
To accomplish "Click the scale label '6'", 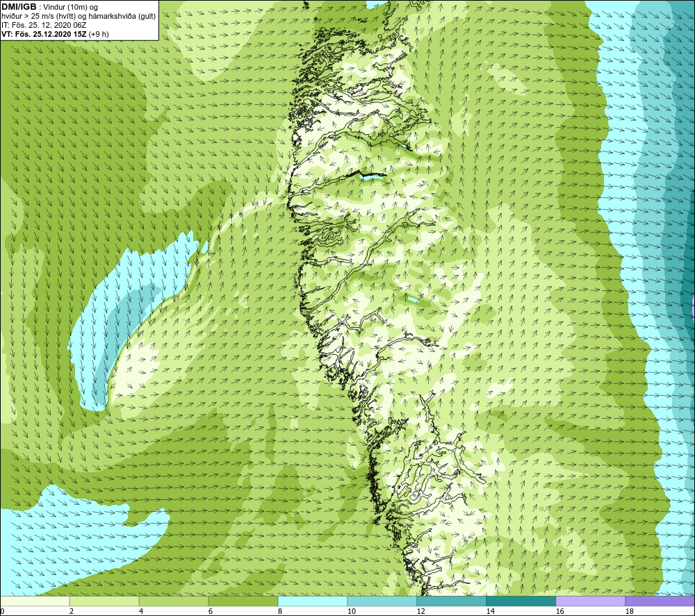I will pyautogui.click(x=211, y=612).
